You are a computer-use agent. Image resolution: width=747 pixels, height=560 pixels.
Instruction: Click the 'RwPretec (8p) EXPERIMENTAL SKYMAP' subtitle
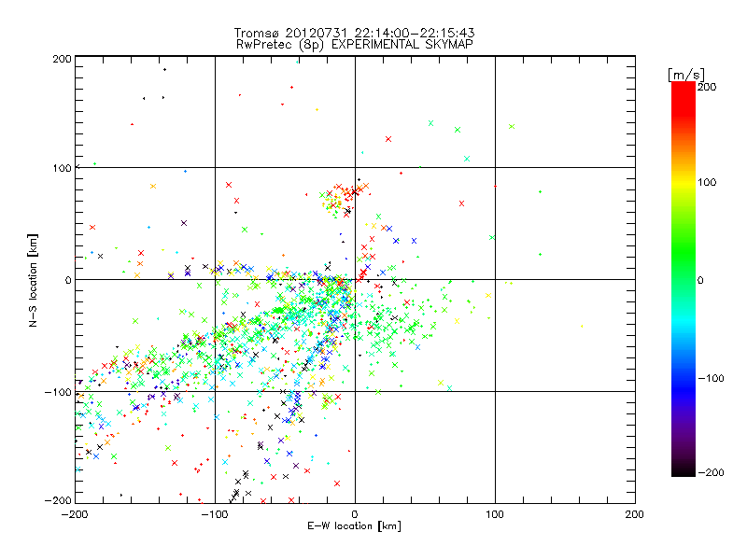[x=355, y=45]
